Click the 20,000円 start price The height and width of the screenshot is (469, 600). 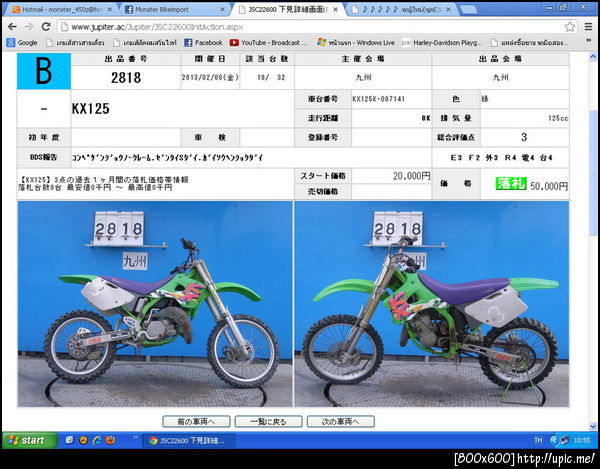coord(412,176)
